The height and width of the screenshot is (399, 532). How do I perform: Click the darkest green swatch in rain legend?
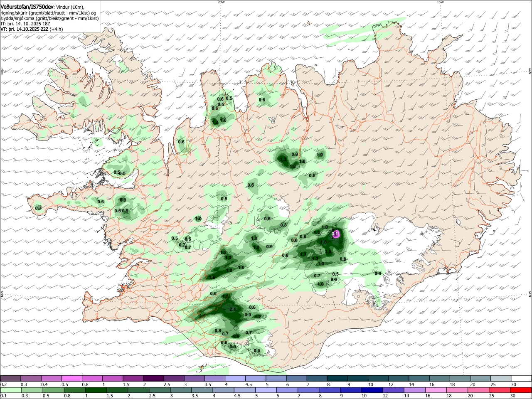(x=96, y=390)
